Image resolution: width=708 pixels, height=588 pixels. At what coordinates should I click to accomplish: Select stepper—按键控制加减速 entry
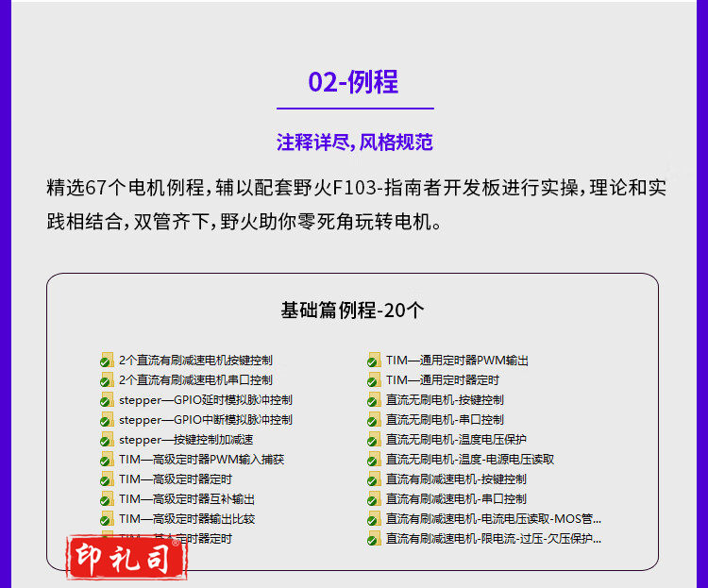186,440
